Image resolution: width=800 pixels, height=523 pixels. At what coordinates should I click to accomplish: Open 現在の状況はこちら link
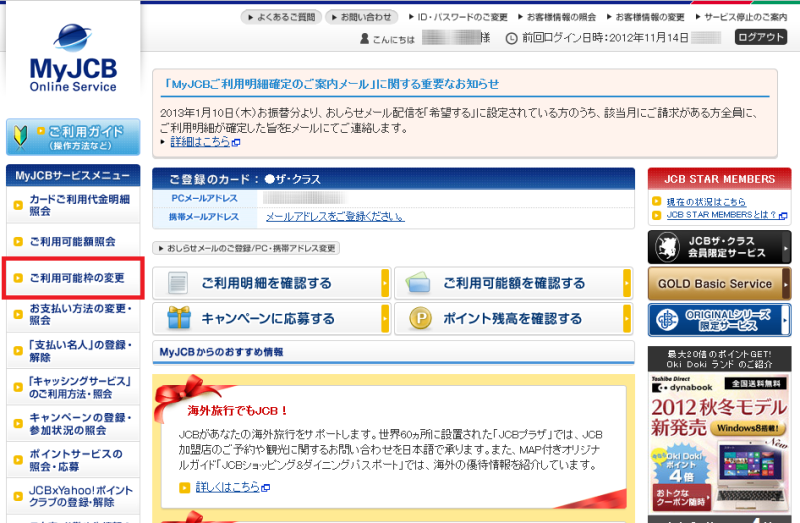[x=706, y=202]
